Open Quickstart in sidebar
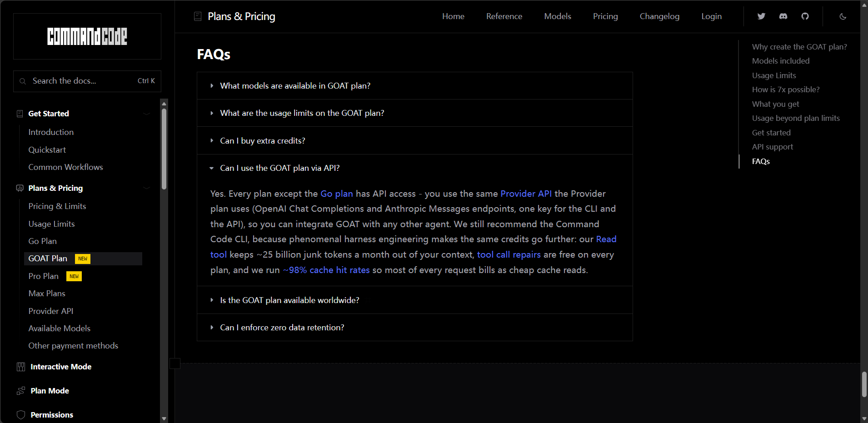This screenshot has width=868, height=423. tap(47, 150)
